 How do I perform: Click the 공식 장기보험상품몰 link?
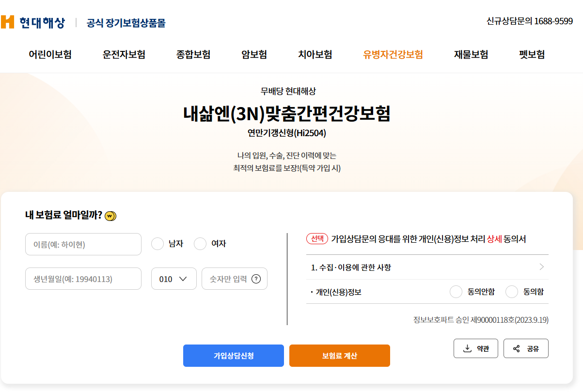[126, 23]
